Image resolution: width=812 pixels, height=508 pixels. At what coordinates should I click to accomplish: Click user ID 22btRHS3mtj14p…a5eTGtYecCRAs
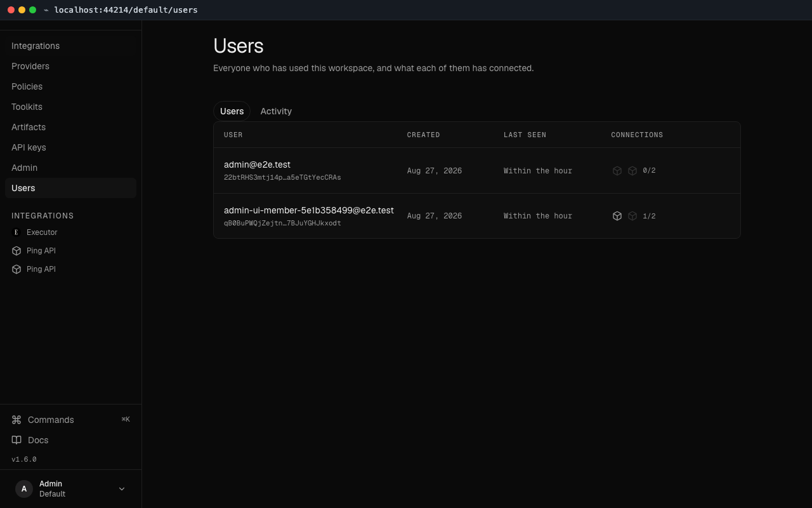tap(282, 178)
